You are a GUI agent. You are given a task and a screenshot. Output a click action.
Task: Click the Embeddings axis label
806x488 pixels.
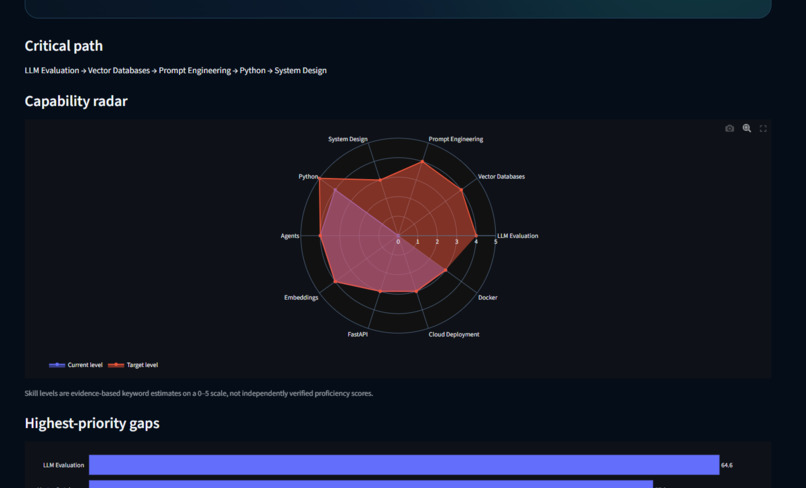[x=301, y=297]
